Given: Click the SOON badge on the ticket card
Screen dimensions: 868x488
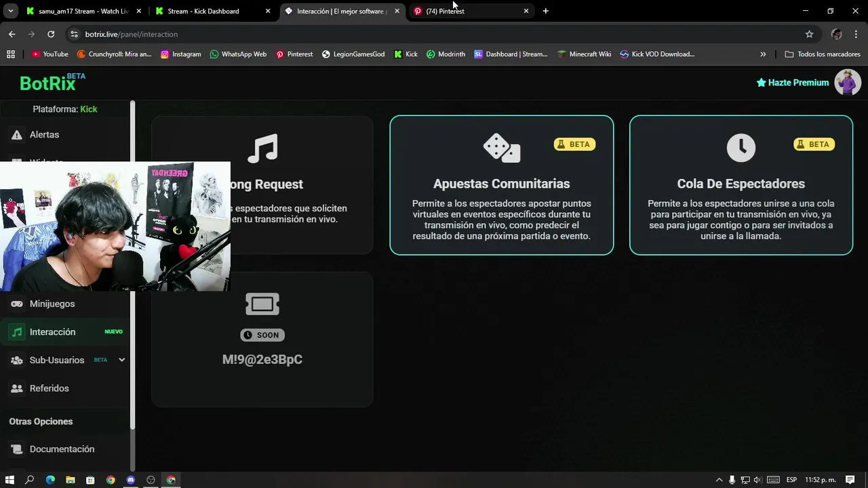Looking at the screenshot, I should pyautogui.click(x=262, y=335).
